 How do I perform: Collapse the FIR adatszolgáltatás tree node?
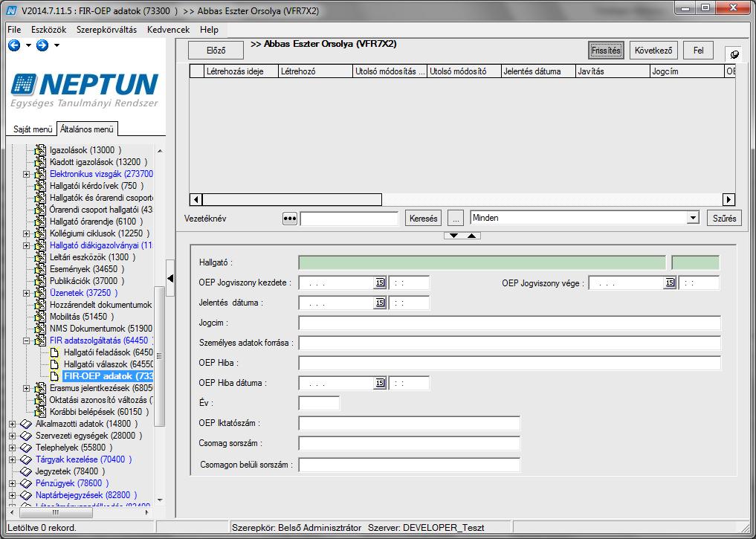coord(27,340)
